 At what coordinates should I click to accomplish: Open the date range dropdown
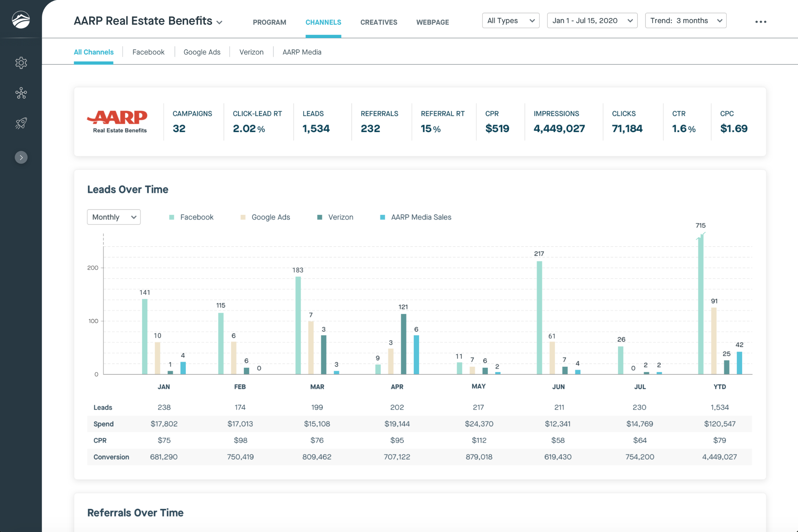pos(592,21)
